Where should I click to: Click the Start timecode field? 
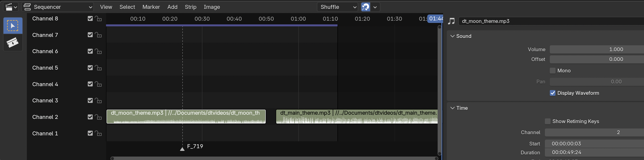click(x=594, y=144)
